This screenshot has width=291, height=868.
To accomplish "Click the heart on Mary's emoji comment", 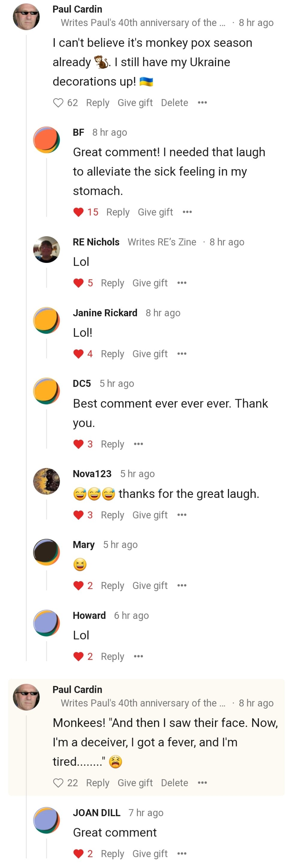I will pos(78,586).
